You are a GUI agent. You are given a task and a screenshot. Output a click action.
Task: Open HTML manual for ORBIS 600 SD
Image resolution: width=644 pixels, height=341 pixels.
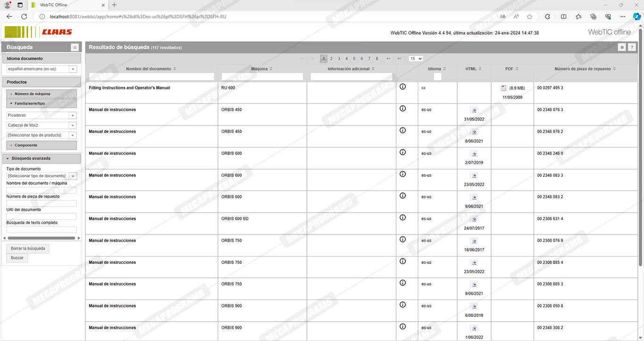click(474, 219)
